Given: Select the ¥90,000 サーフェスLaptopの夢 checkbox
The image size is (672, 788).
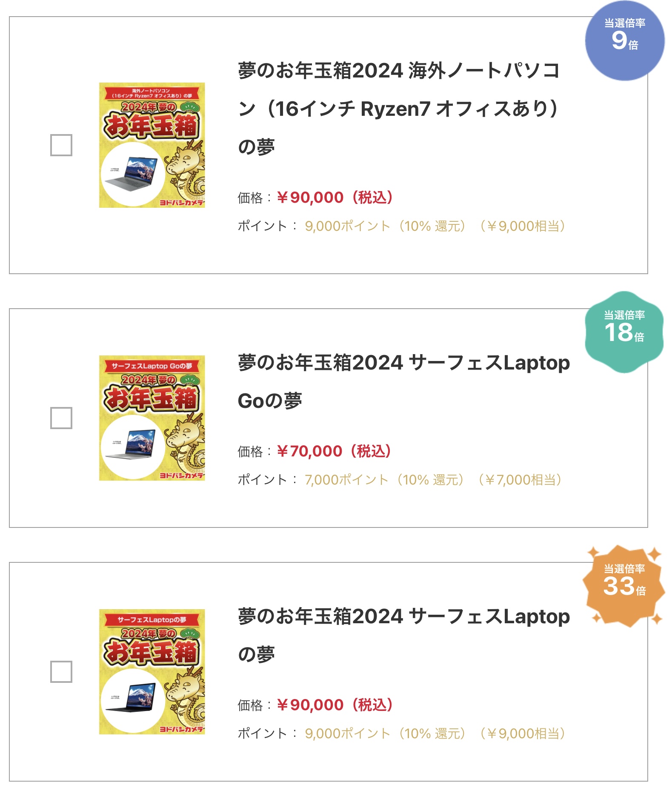Looking at the screenshot, I should coord(61,672).
